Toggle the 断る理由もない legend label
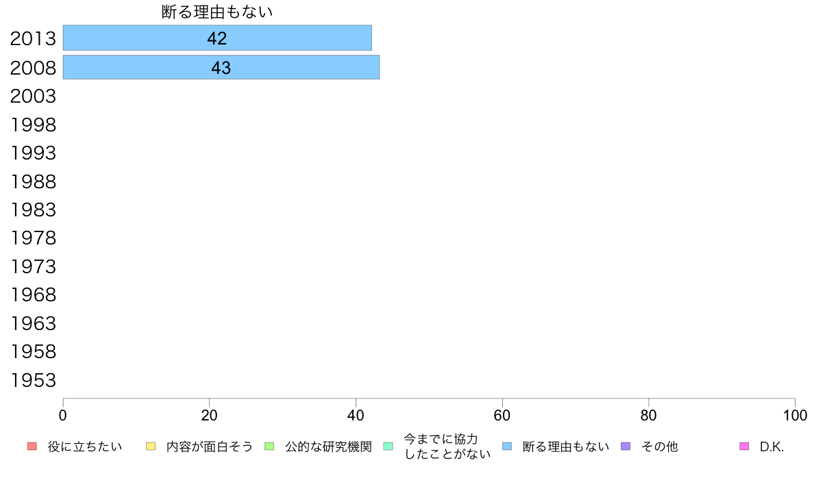The height and width of the screenshot is (504, 814). [566, 447]
